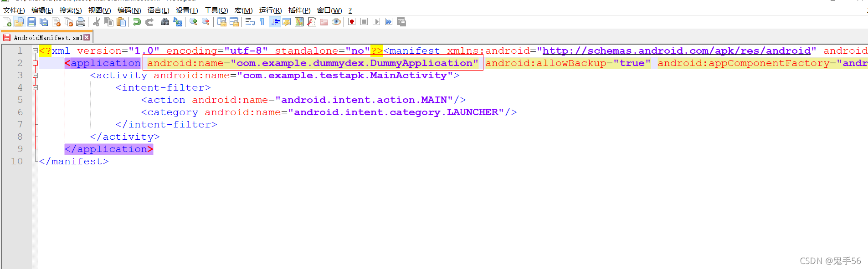The height and width of the screenshot is (269, 868).
Task: Click the green Undo arrow
Action: point(137,22)
